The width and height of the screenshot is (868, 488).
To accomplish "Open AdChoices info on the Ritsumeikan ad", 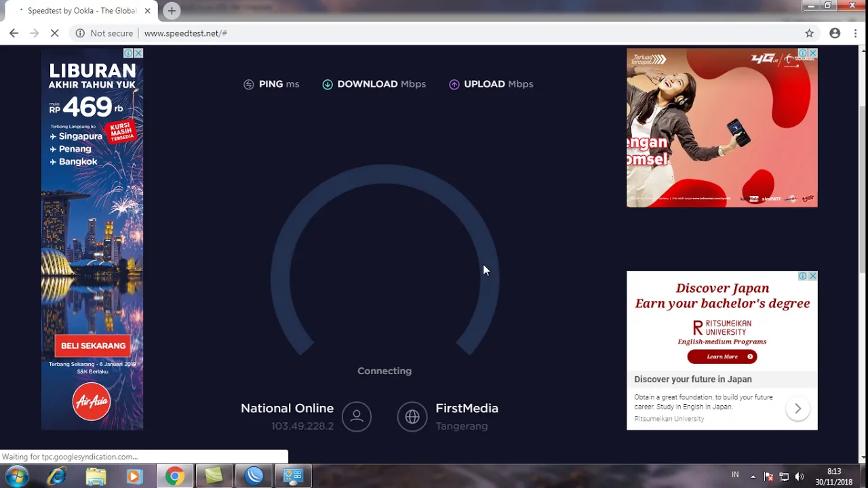I will [x=802, y=276].
